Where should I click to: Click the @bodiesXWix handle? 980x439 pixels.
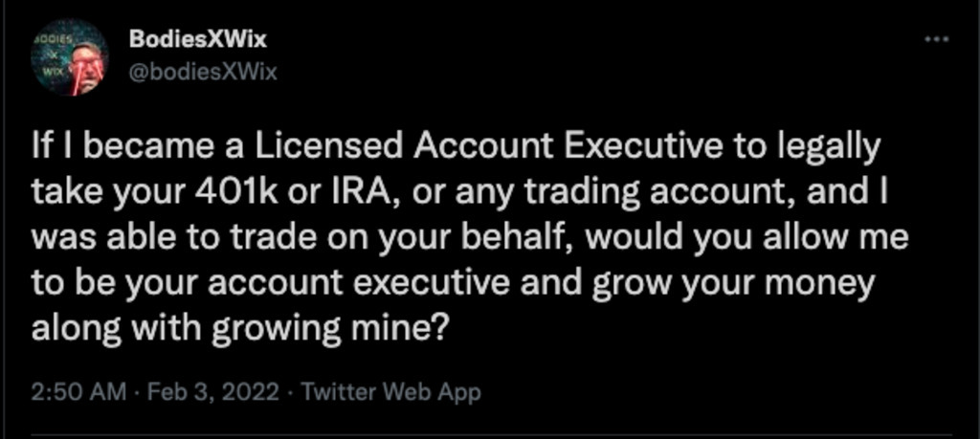tap(203, 73)
